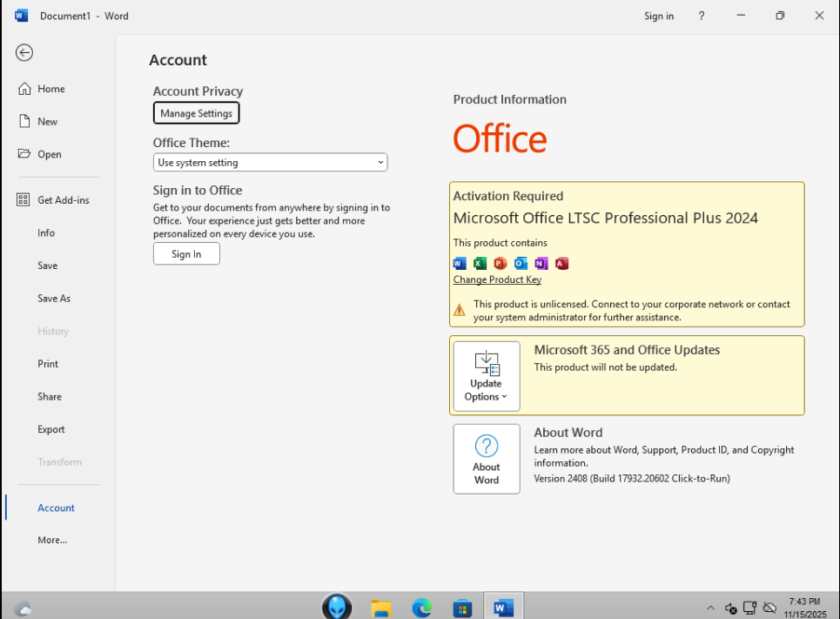Image resolution: width=840 pixels, height=619 pixels.
Task: Open the About Word button
Action: [486, 459]
